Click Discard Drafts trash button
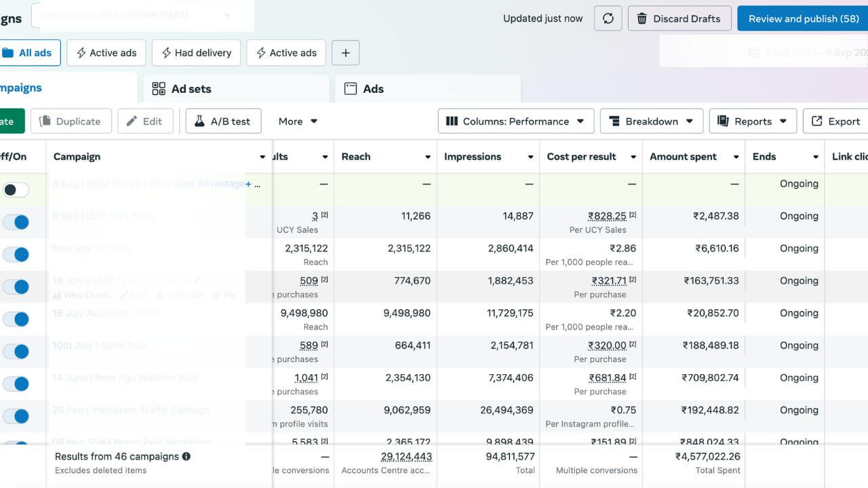Image resolution: width=868 pixels, height=488 pixels. [679, 19]
